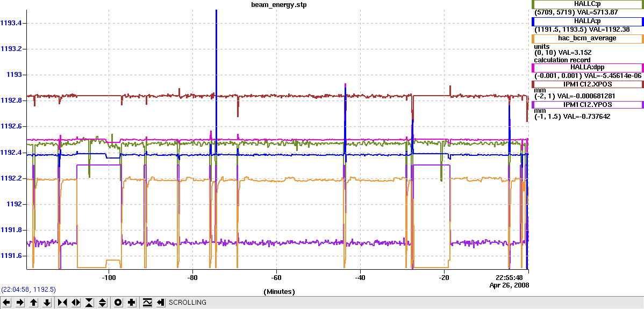Select the IPM1C12.YPOS legend entry
Image resolution: width=644 pixels, height=309 pixels.
[588, 105]
